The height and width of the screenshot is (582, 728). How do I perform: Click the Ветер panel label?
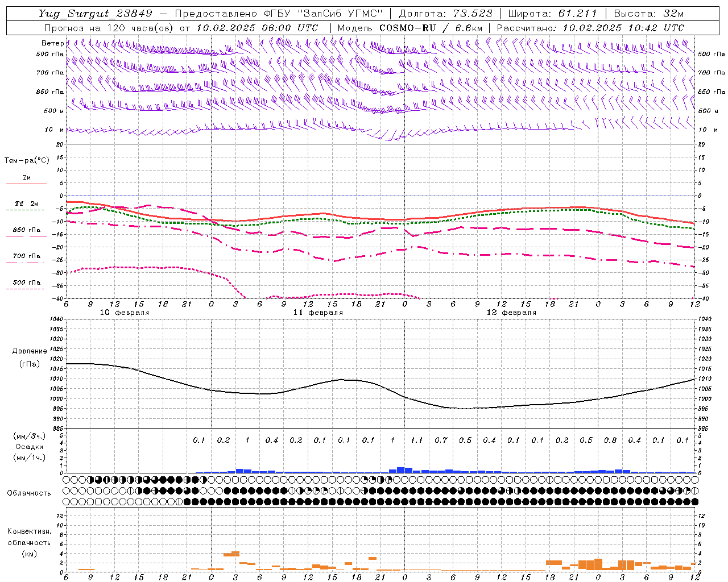tap(53, 43)
